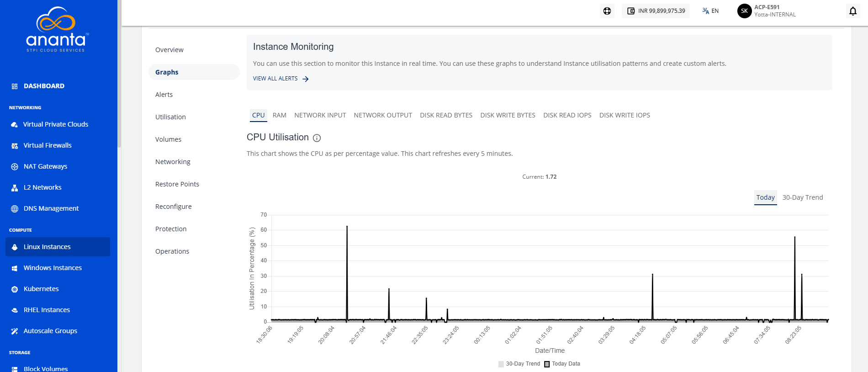Click the Virtual Private Clouds icon
Viewport: 868px width, 372px height.
(x=15, y=124)
